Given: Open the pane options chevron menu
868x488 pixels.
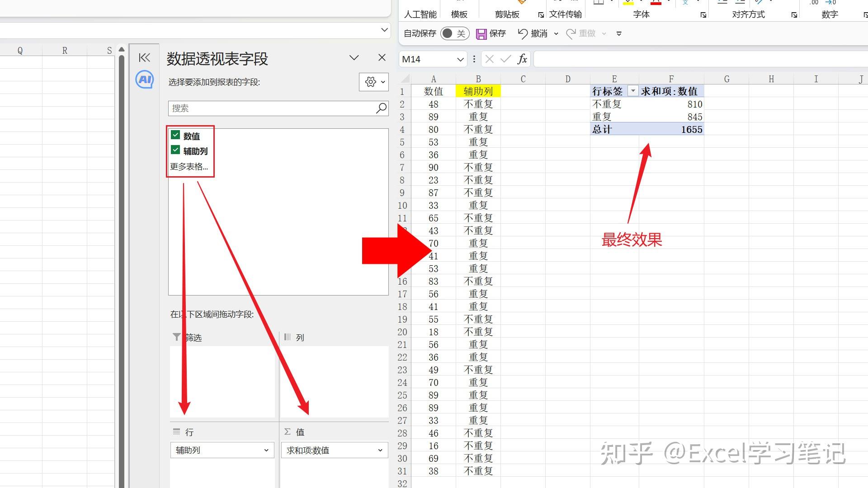Looking at the screenshot, I should pyautogui.click(x=354, y=57).
